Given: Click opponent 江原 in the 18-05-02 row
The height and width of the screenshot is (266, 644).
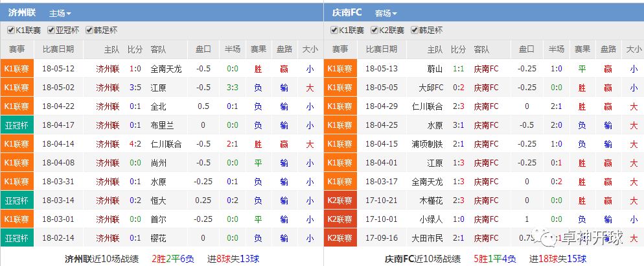Looking at the screenshot, I should (x=159, y=88).
